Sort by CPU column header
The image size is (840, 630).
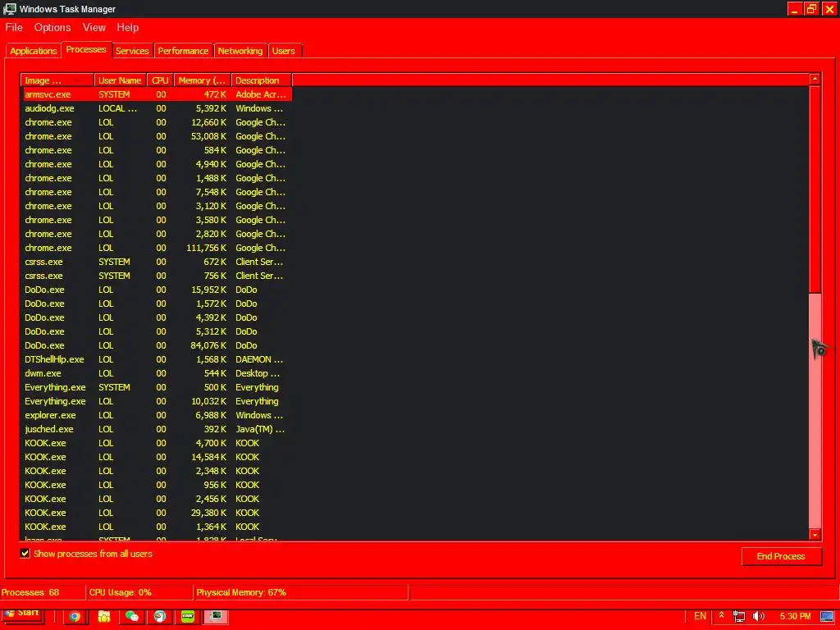(160, 80)
